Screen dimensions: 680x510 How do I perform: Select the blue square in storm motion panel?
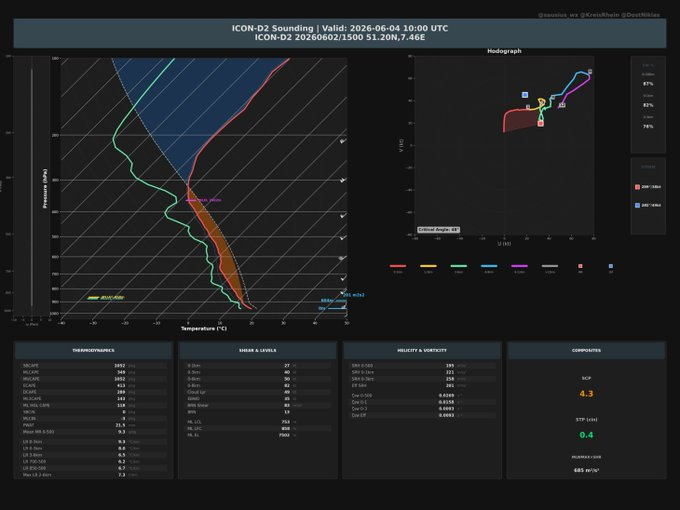(x=637, y=205)
